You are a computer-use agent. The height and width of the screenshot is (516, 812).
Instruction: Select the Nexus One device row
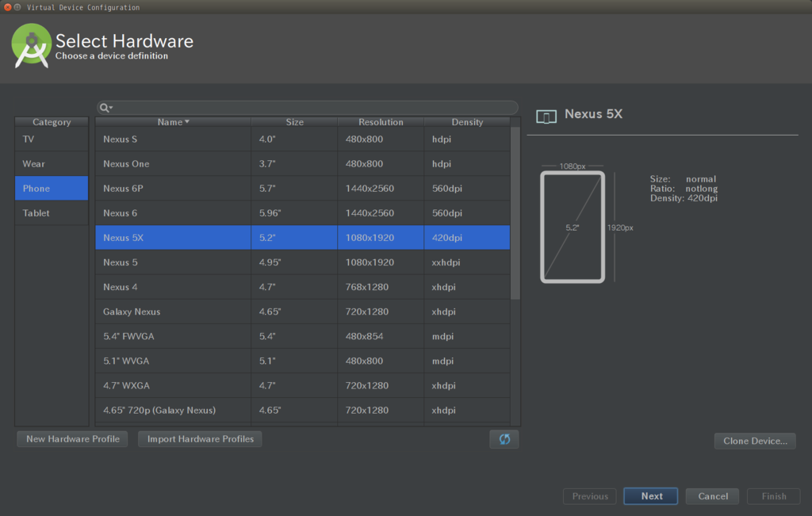click(302, 163)
